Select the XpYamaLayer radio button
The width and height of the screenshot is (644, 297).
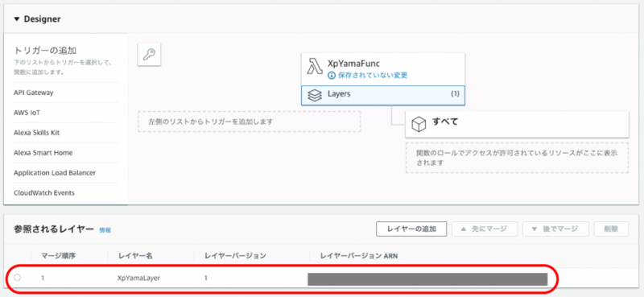pyautogui.click(x=17, y=278)
